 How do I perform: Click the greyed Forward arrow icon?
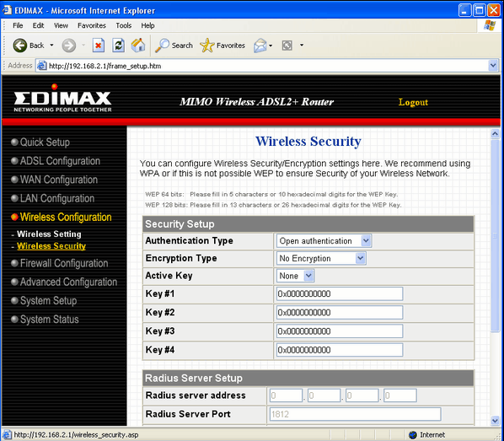click(x=69, y=46)
